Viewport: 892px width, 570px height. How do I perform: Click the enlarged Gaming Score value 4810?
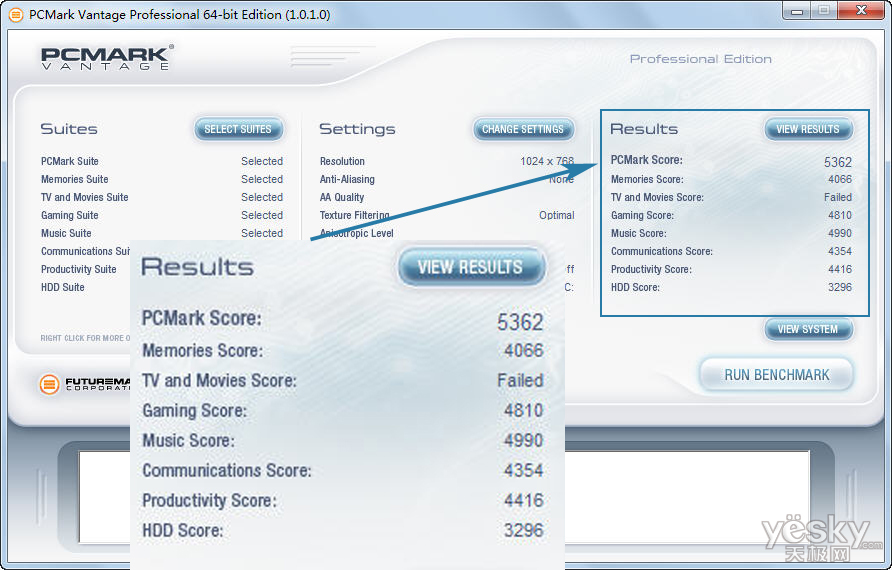[x=523, y=410]
